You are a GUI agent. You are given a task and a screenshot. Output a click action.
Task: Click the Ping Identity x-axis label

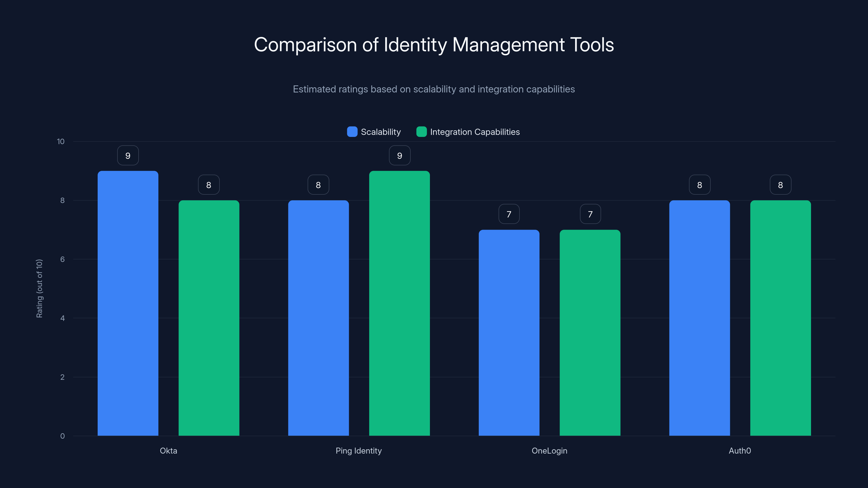click(x=359, y=451)
